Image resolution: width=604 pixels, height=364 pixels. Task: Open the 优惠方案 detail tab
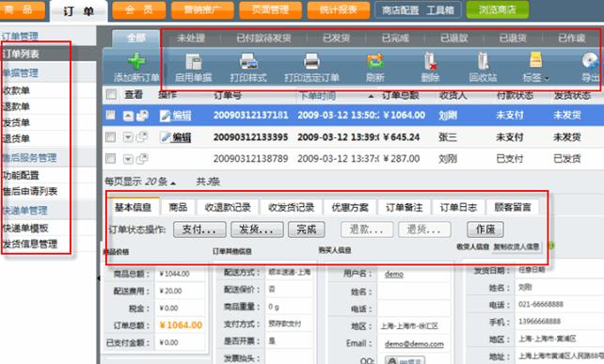click(x=350, y=207)
